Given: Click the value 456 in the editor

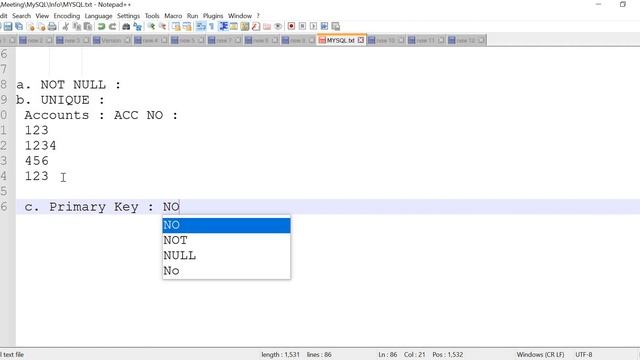Looking at the screenshot, I should point(36,161).
